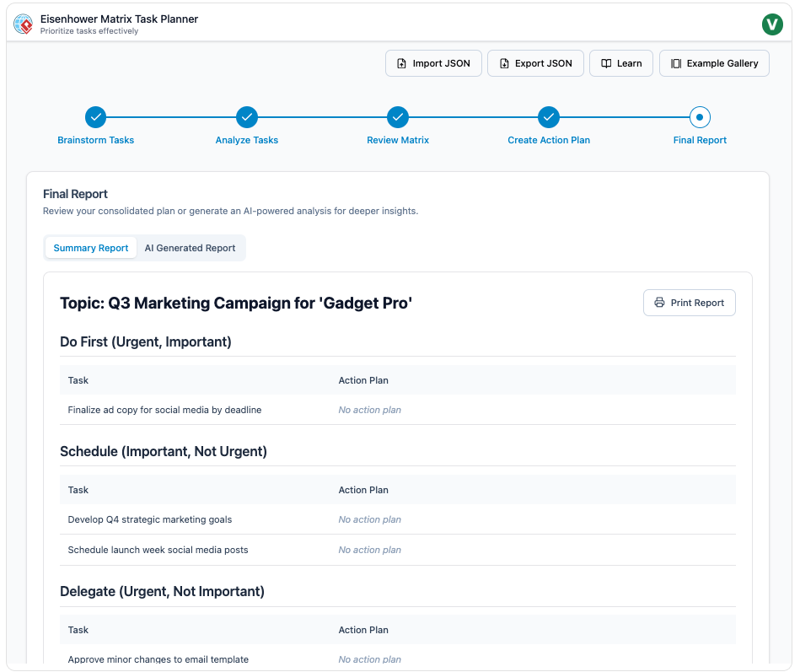Switch to the AI Generated Report tab
Screen dimensions: 800x672
pos(190,248)
